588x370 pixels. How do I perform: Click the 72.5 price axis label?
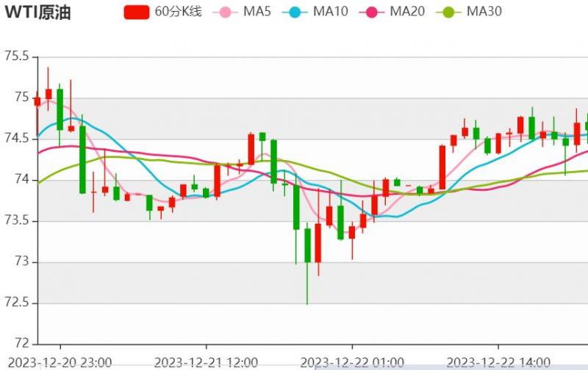(x=16, y=303)
